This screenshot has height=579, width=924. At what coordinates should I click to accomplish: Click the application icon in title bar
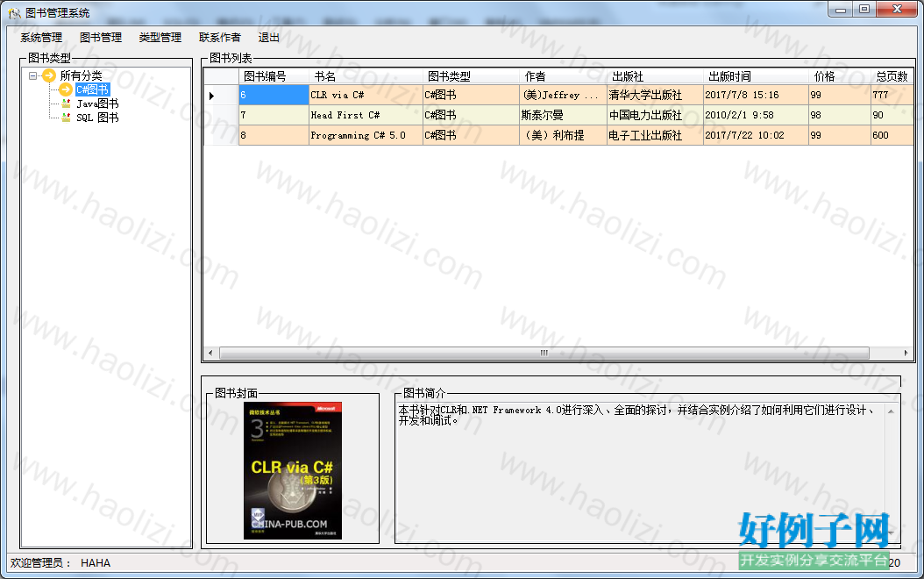pyautogui.click(x=14, y=13)
